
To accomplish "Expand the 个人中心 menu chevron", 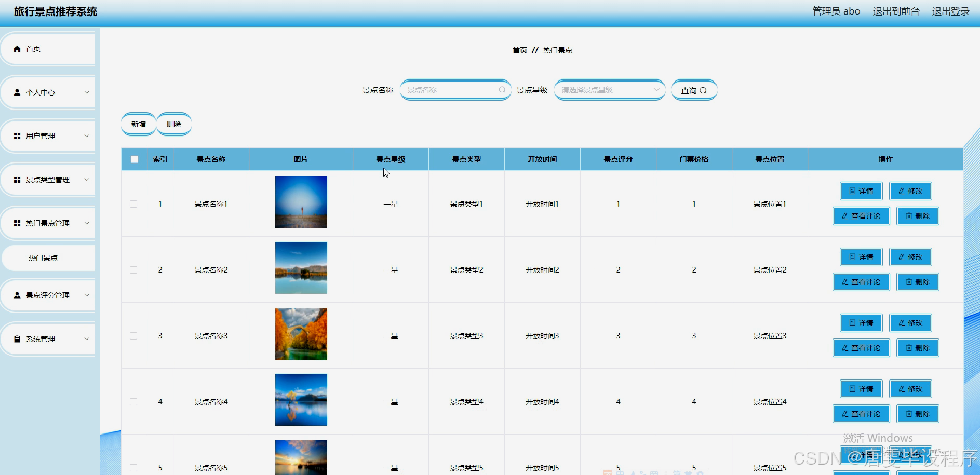I will [x=87, y=92].
